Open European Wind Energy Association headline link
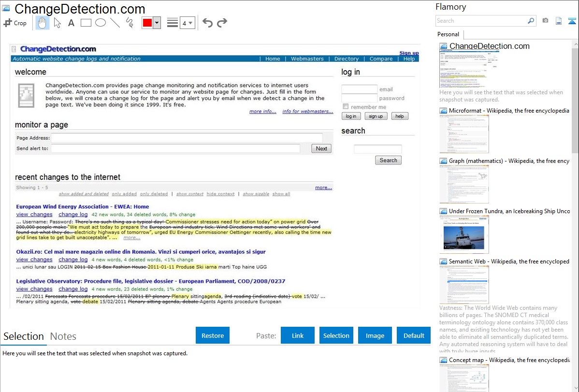 (x=82, y=206)
